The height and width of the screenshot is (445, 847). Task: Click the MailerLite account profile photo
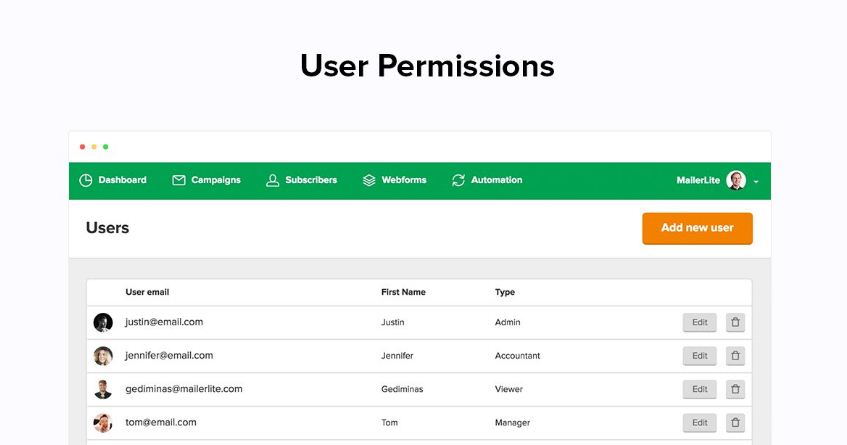click(736, 180)
